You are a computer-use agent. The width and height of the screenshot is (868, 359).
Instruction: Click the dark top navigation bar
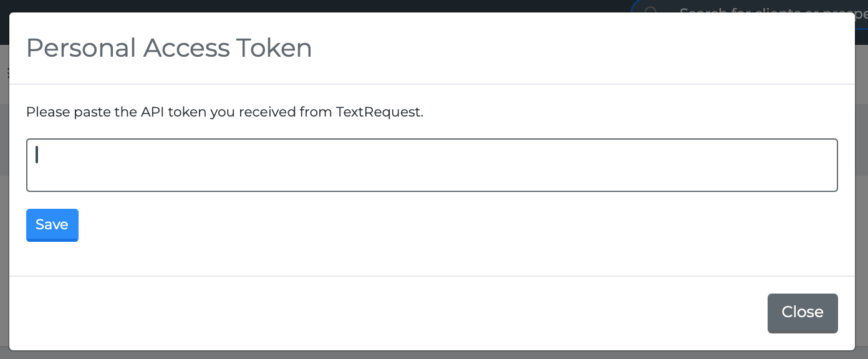point(312,6)
